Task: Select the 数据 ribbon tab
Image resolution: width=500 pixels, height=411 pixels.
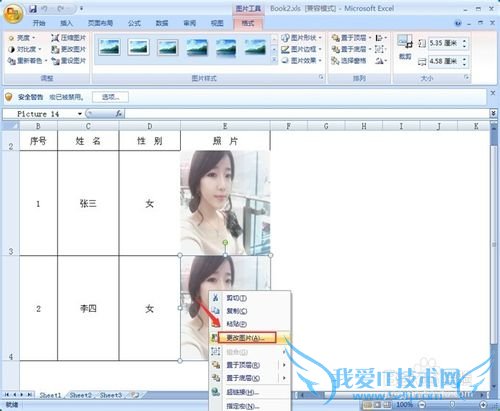Action: [162, 23]
